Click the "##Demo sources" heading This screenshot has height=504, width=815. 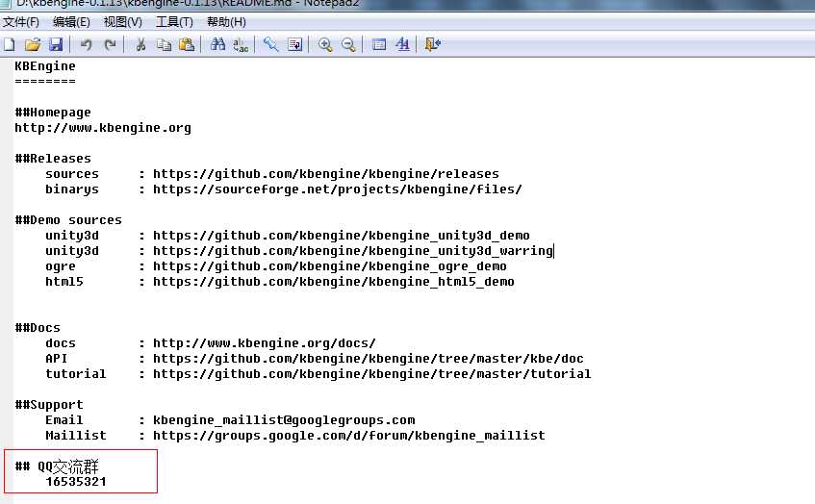[68, 220]
